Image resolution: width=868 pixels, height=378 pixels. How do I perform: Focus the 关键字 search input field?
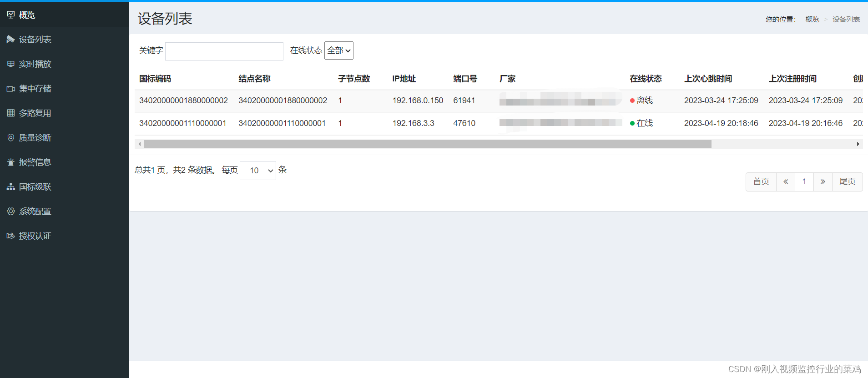224,51
